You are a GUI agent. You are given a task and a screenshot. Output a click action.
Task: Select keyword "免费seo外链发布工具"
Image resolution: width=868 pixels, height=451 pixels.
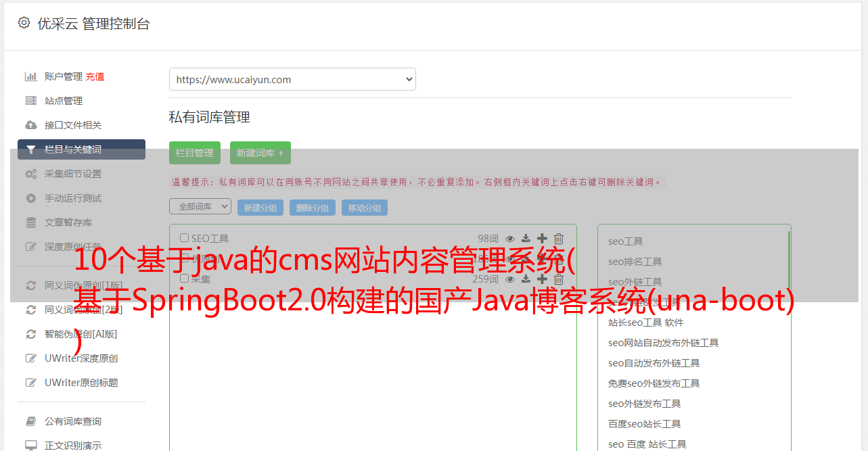[x=654, y=383]
